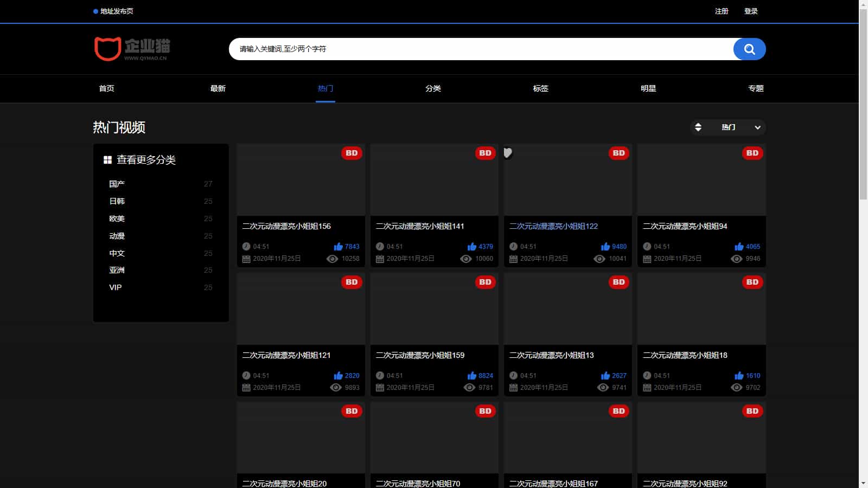Go to the 明星 navigation tab
Viewport: 868px width, 488px height.
pyautogui.click(x=648, y=88)
